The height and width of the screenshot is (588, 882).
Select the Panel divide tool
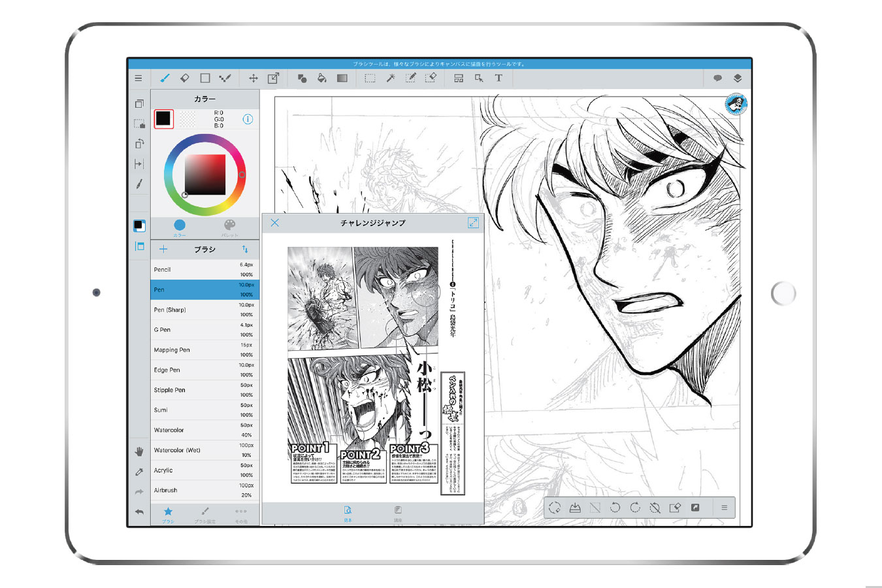[459, 78]
